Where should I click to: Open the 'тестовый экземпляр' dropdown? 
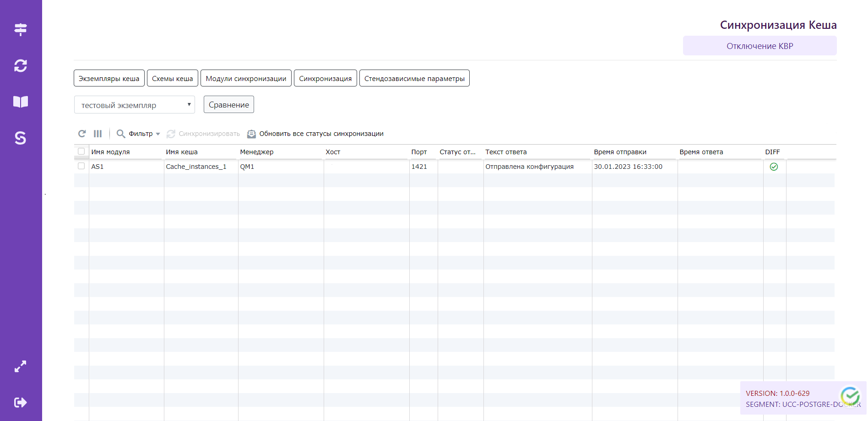tap(135, 105)
